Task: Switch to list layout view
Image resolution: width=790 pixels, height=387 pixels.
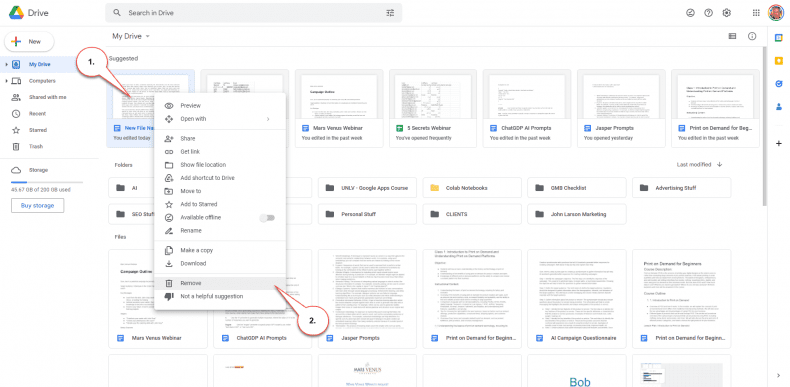Action: tap(733, 36)
